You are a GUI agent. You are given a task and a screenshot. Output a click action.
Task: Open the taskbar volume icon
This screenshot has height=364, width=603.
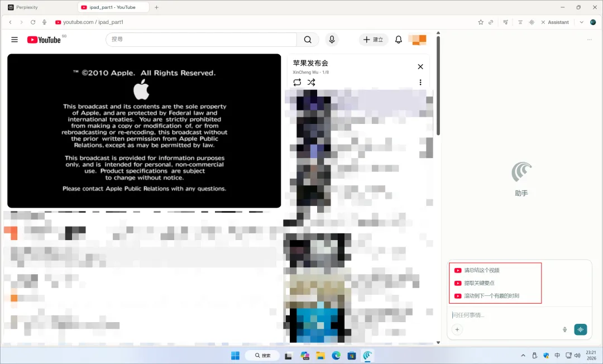[x=577, y=356]
